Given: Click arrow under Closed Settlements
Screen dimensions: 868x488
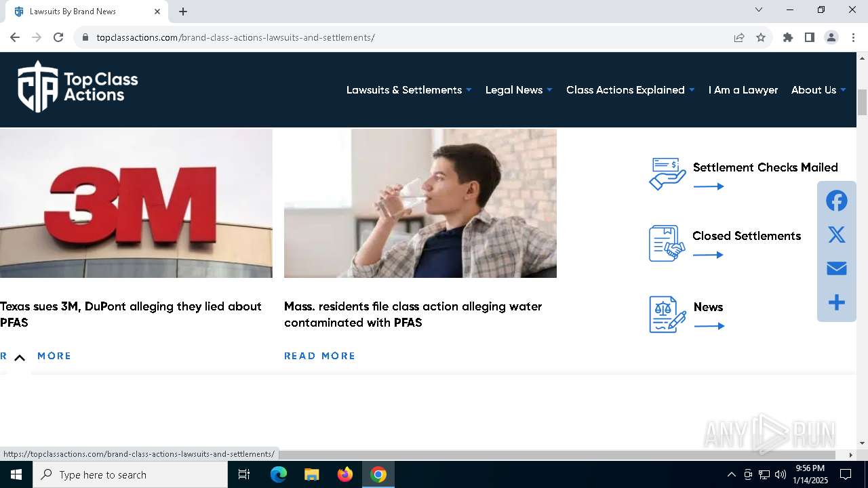Looking at the screenshot, I should 709,255.
